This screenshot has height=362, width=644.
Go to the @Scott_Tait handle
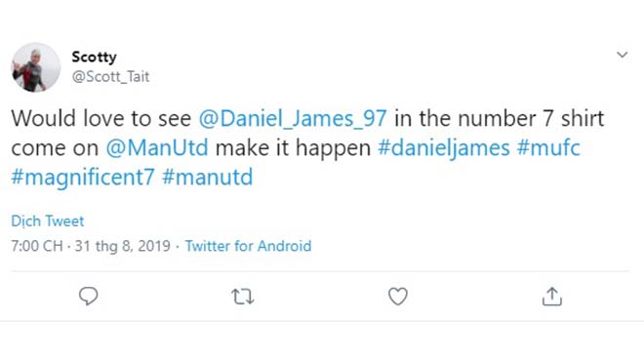coord(110,76)
